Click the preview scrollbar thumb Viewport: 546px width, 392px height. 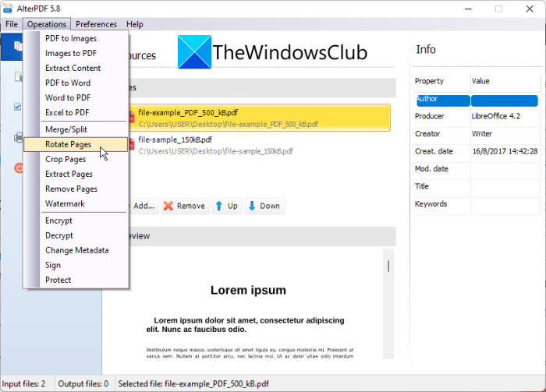pyautogui.click(x=388, y=266)
